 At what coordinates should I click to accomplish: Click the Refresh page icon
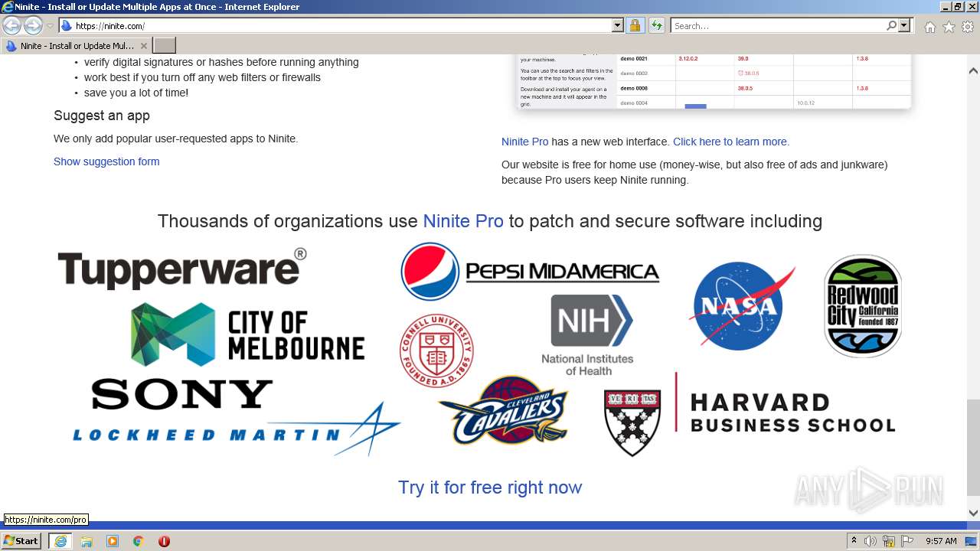tap(656, 26)
